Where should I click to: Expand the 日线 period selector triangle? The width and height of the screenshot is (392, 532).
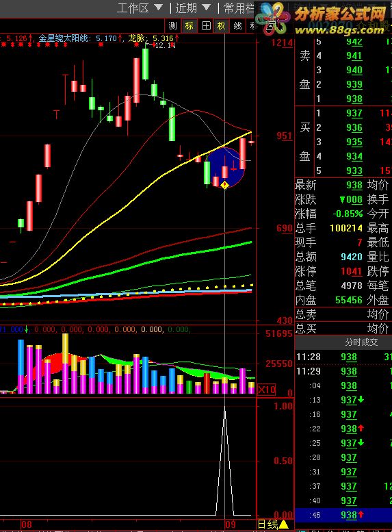[x=283, y=524]
